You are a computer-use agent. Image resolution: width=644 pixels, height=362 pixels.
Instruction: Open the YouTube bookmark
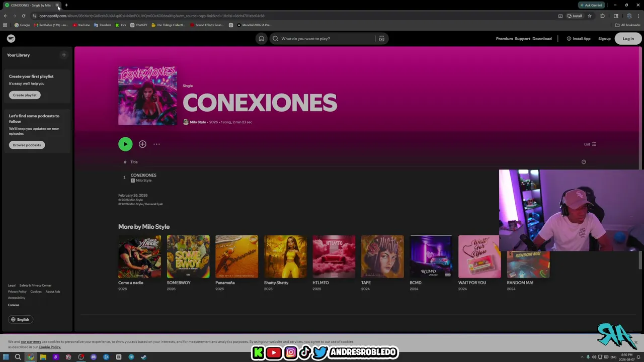tap(81, 25)
